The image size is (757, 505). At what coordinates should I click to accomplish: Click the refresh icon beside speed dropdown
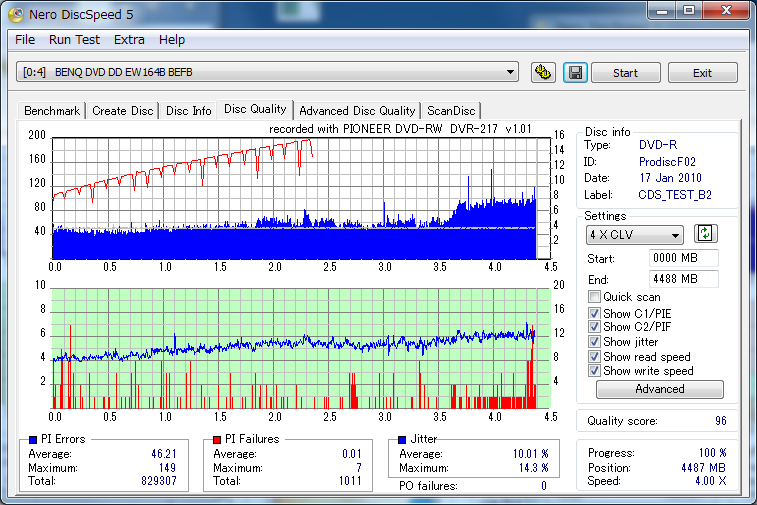coord(705,234)
